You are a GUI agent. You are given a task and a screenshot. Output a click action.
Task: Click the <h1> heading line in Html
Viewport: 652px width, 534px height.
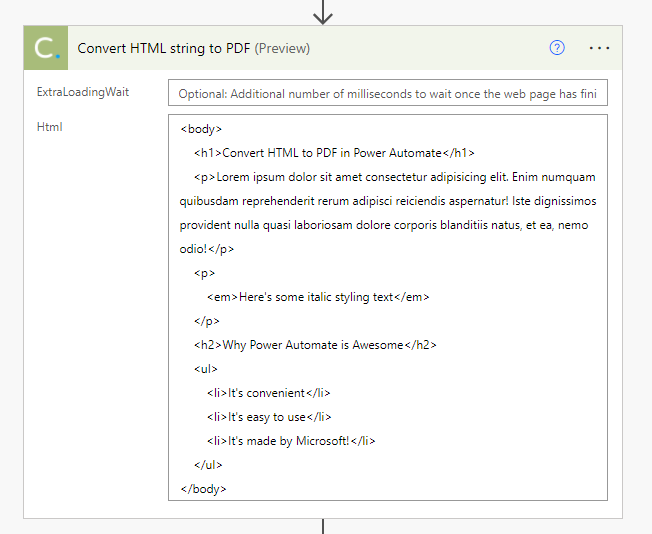coord(334,153)
